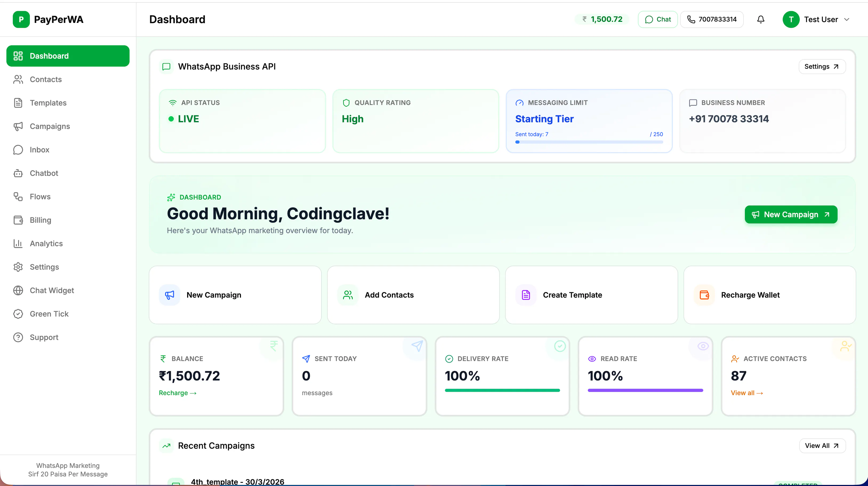The image size is (868, 486).
Task: Click the wallet icon in Recharge Wallet card
Action: click(704, 295)
